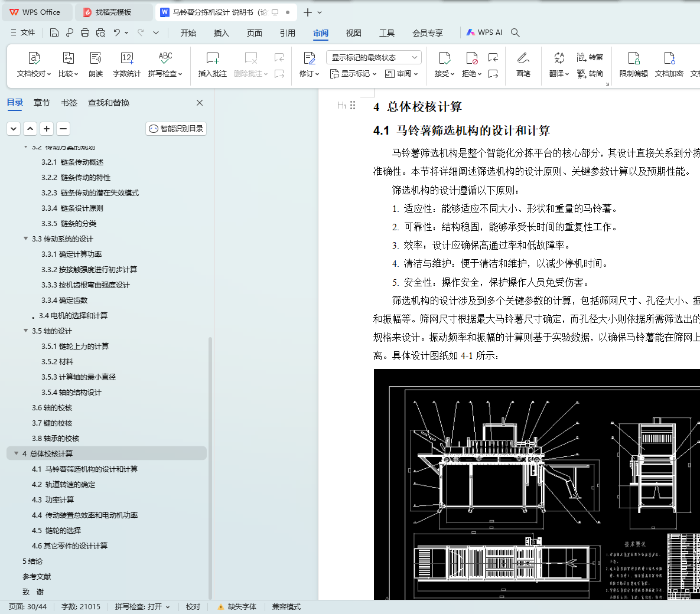Open spell check status dropdown in status bar
The width and height of the screenshot is (700, 614).
point(168,607)
